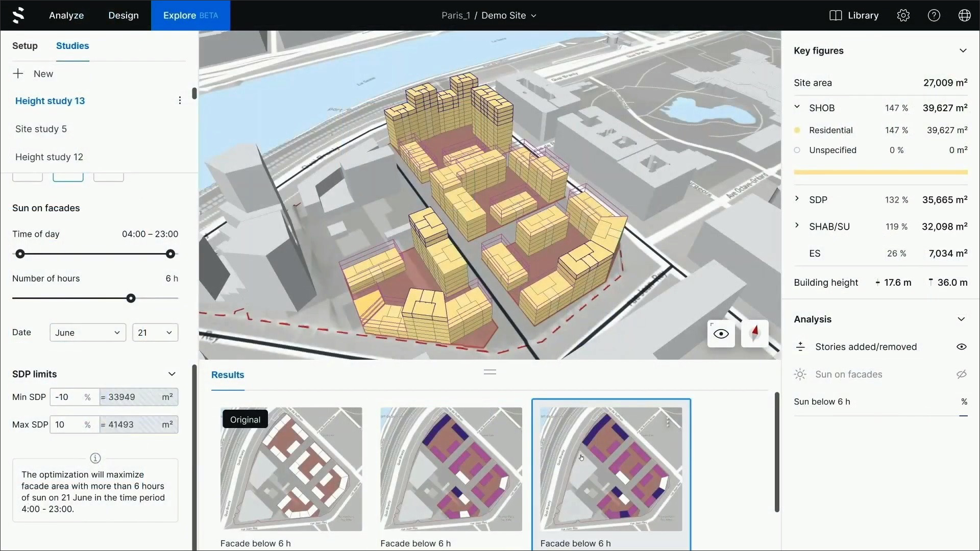The width and height of the screenshot is (980, 551).
Task: Open settings gear icon
Action: point(903,15)
